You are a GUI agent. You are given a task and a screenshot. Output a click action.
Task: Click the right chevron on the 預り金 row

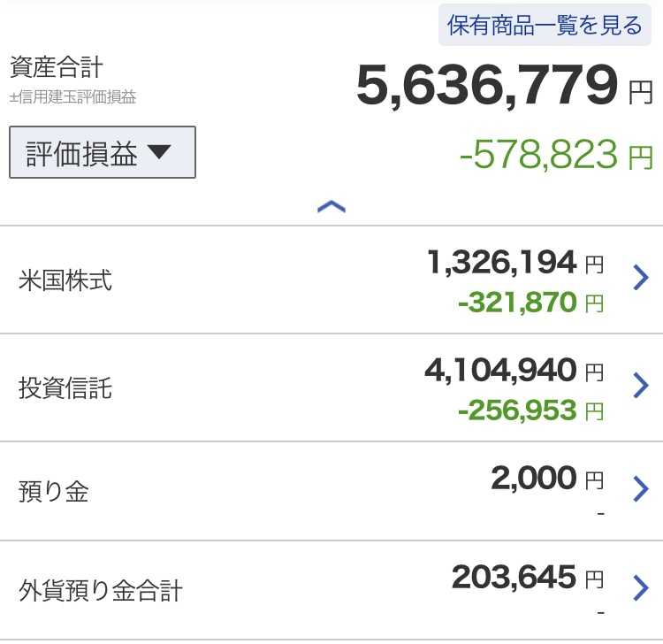tap(641, 488)
